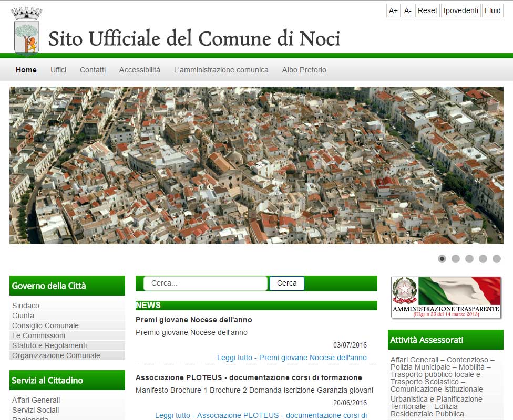
Task: Open the Giunta link
Action: (23, 316)
